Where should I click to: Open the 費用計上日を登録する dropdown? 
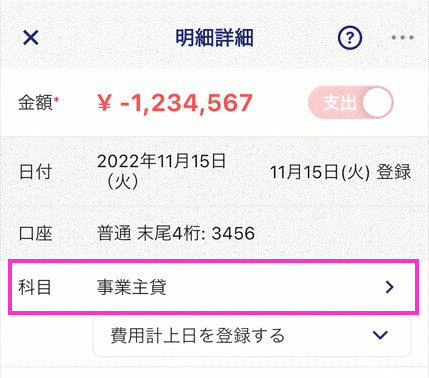tap(252, 336)
